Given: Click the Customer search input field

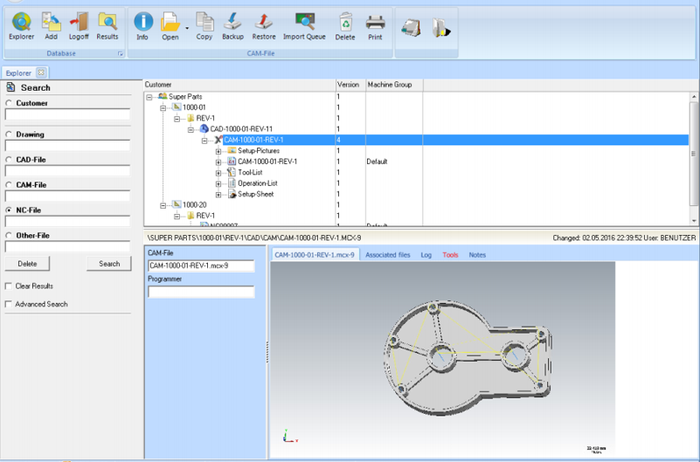Looking at the screenshot, I should (x=67, y=115).
